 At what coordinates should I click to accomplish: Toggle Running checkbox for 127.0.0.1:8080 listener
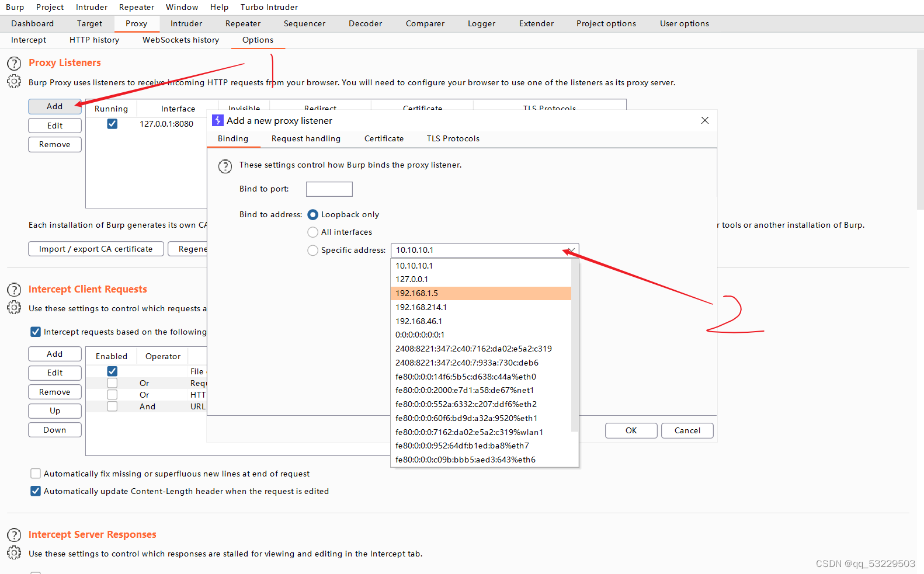coord(112,124)
